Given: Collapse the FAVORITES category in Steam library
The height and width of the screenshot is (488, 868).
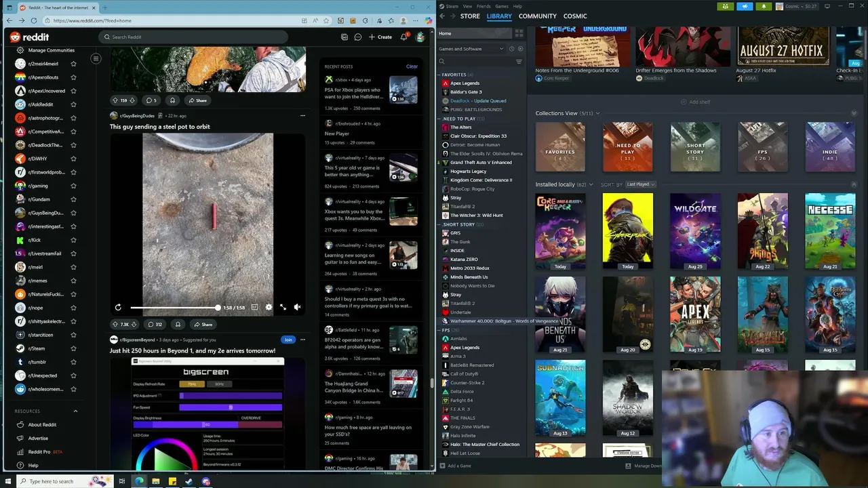Looking at the screenshot, I should pos(440,75).
